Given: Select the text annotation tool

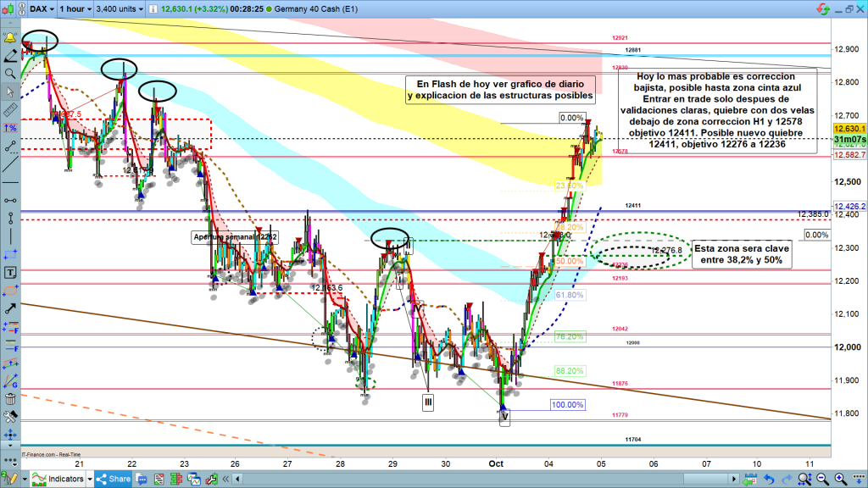Looking at the screenshot, I should [x=10, y=273].
